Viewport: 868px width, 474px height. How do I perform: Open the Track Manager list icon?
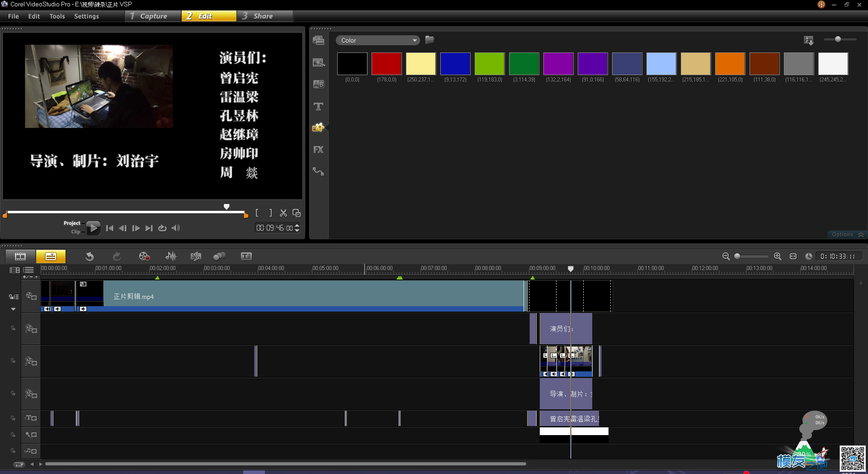click(x=28, y=270)
